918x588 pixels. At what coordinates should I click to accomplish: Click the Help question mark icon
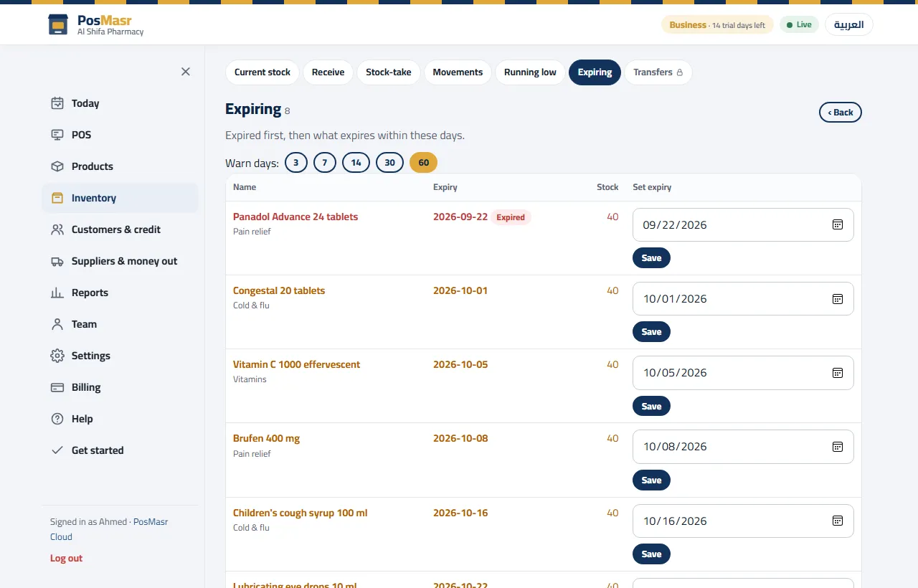point(57,419)
